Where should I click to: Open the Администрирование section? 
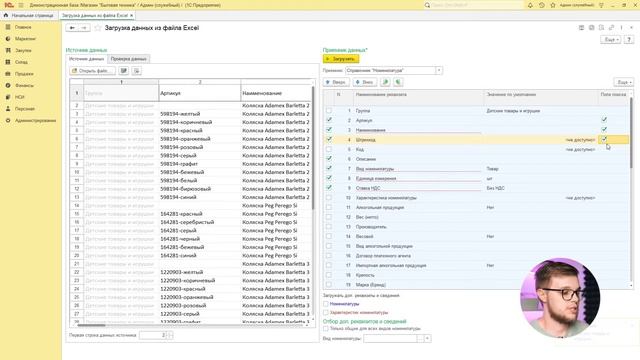pyautogui.click(x=36, y=120)
